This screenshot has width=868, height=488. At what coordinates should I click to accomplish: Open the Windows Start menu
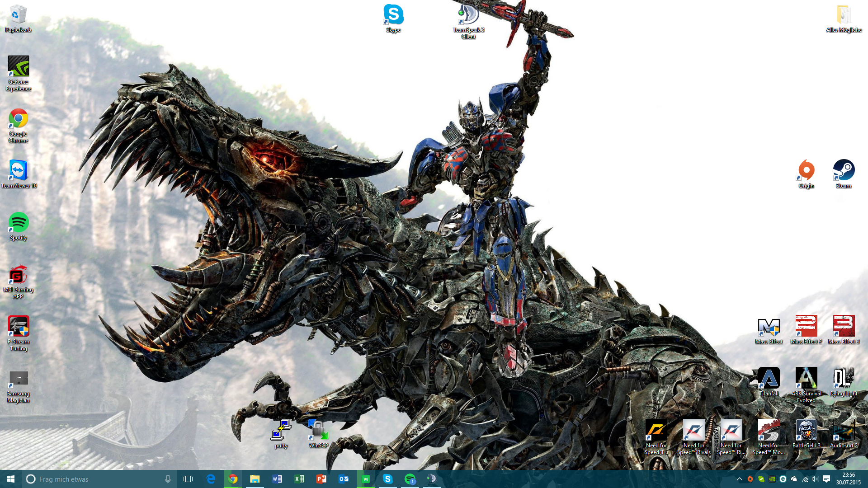(11, 479)
